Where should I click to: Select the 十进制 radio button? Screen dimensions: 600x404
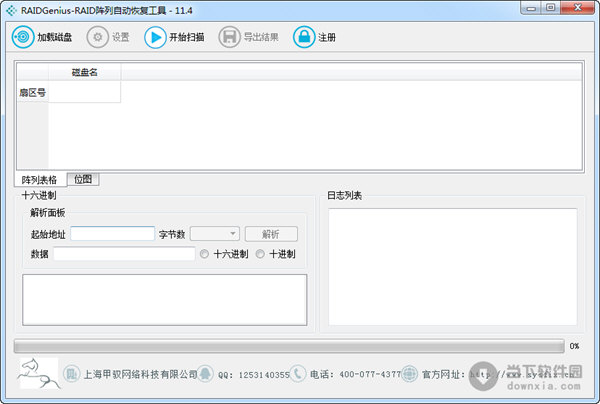point(260,254)
